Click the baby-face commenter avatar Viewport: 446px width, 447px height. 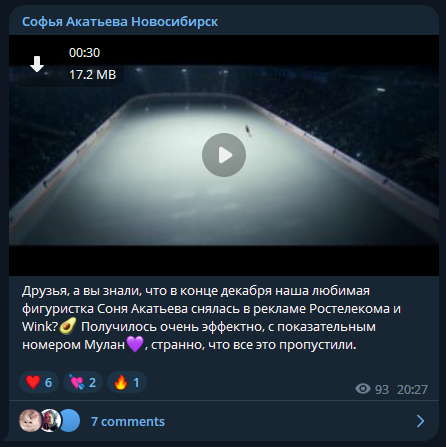[x=30, y=421]
